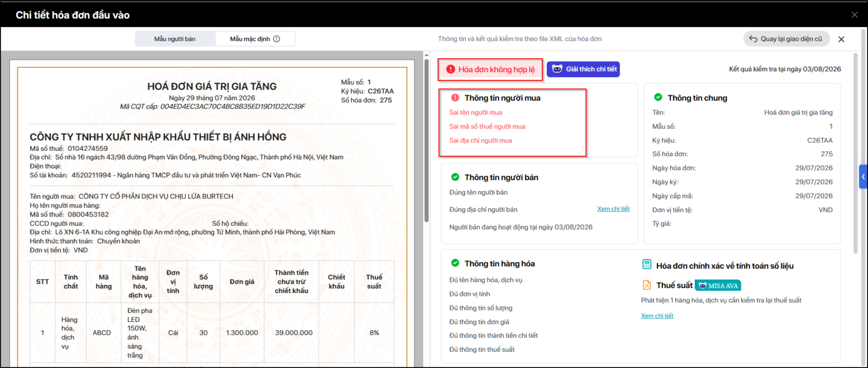
Task: Select the Mẫu mặc định tab
Action: point(255,39)
